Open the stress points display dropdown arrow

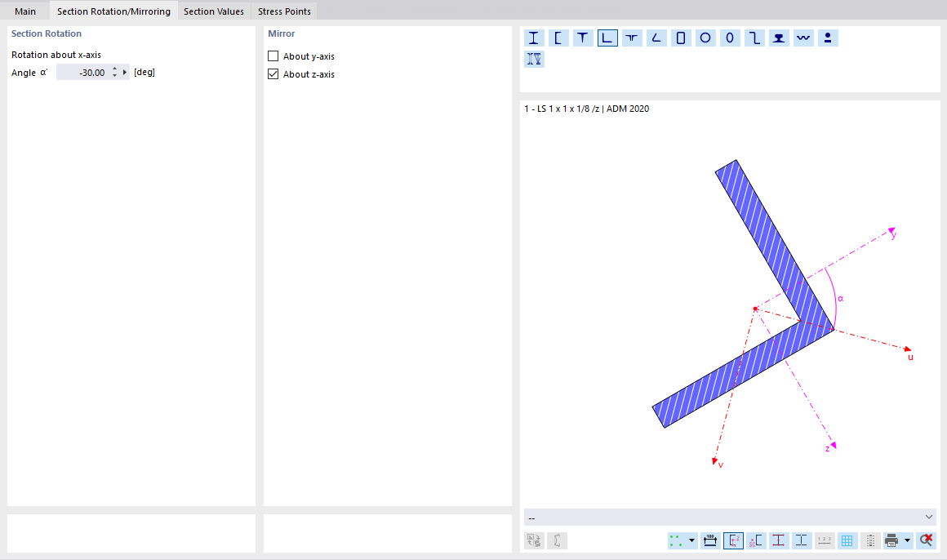(692, 540)
